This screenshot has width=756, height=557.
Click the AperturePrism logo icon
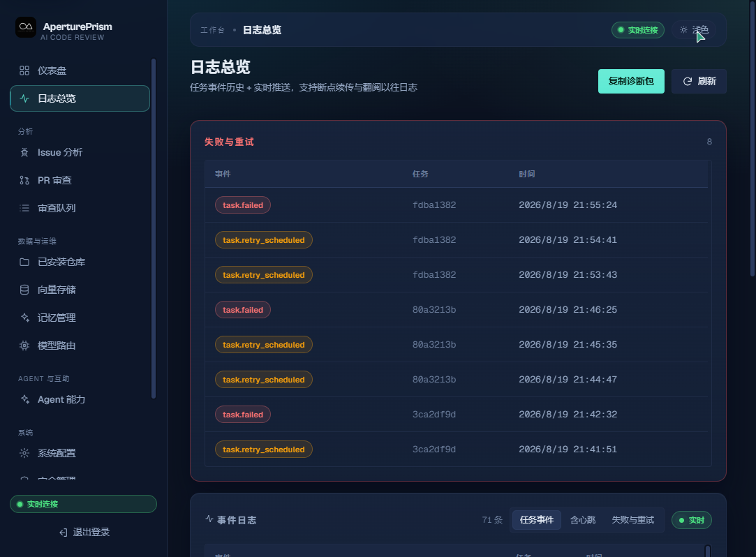coord(26,27)
